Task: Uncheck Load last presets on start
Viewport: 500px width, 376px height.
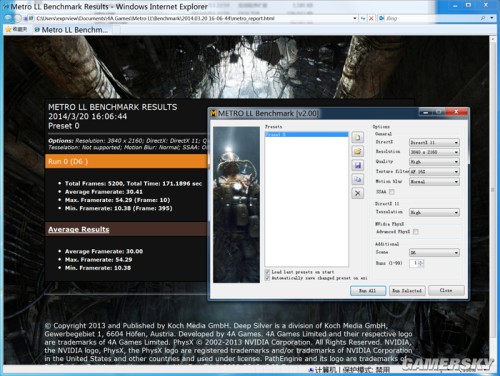Action: (267, 272)
